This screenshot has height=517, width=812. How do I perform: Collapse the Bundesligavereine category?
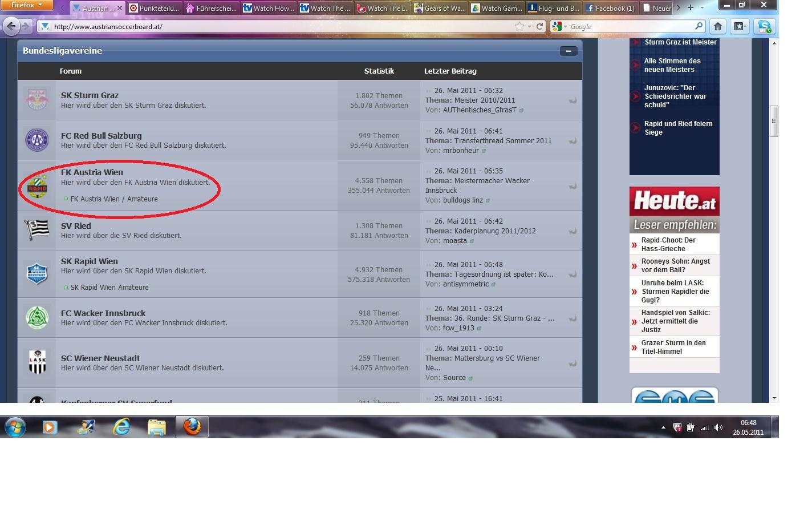(x=569, y=51)
